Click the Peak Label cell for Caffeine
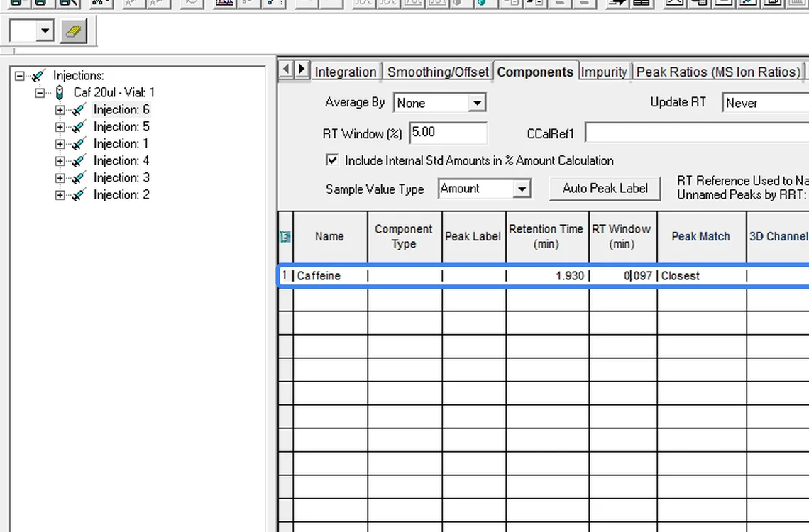809x532 pixels. (473, 276)
